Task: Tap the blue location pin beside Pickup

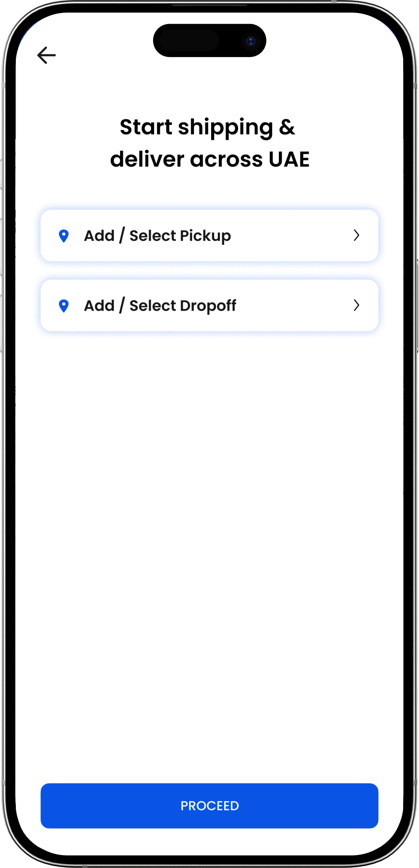Action: pos(63,236)
